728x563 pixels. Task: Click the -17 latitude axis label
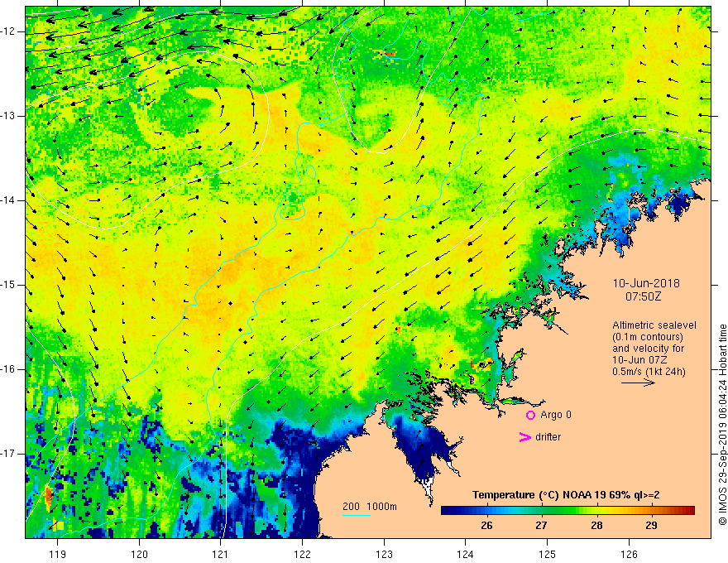tap(9, 454)
